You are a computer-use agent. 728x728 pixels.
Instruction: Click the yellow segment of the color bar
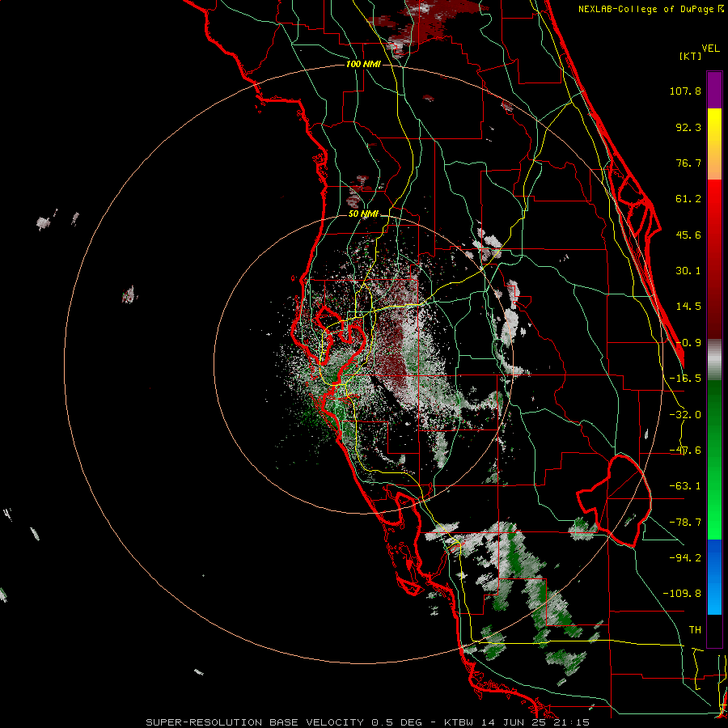pos(714,144)
